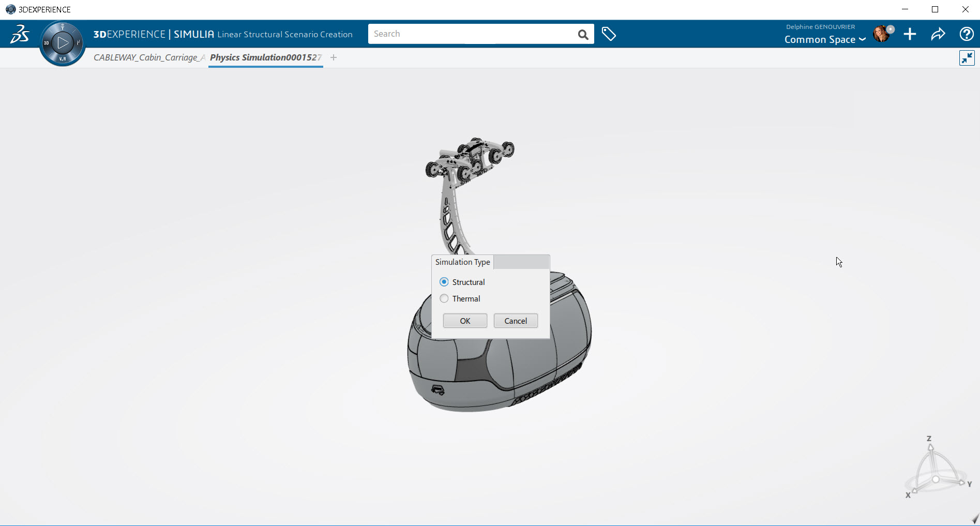
Task: Open the Help question mark icon
Action: click(x=966, y=34)
